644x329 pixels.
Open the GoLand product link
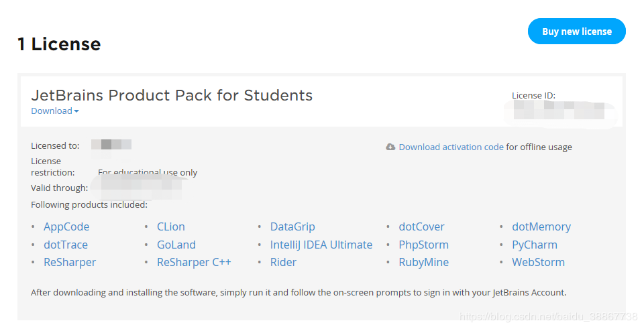176,245
